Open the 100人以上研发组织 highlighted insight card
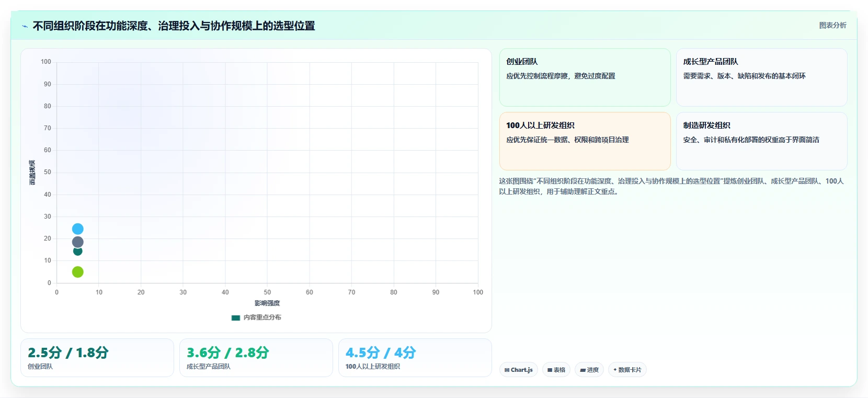The width and height of the screenshot is (868, 398). click(585, 141)
